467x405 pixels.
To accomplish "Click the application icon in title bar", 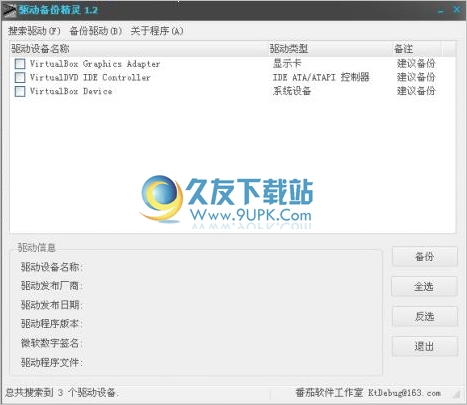I will (x=9, y=10).
